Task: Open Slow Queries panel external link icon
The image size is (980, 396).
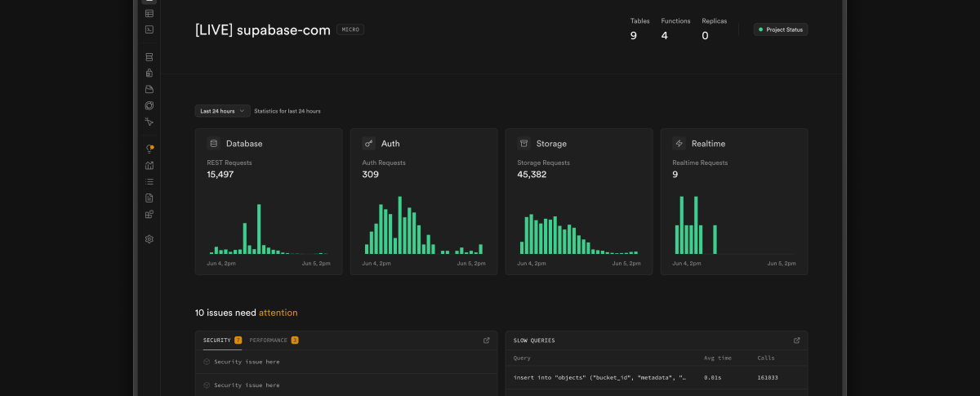Action: coord(797,340)
